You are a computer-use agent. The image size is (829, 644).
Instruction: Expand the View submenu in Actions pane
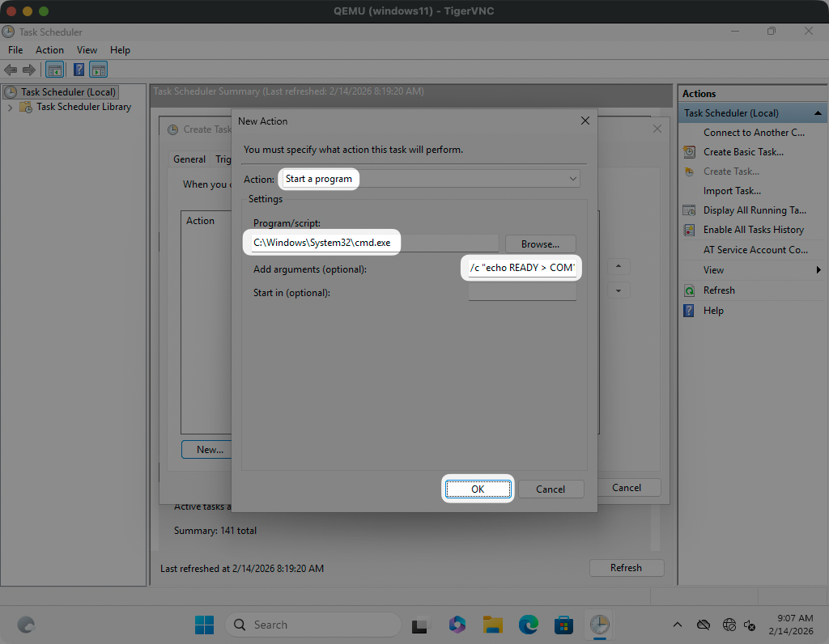pyautogui.click(x=818, y=270)
